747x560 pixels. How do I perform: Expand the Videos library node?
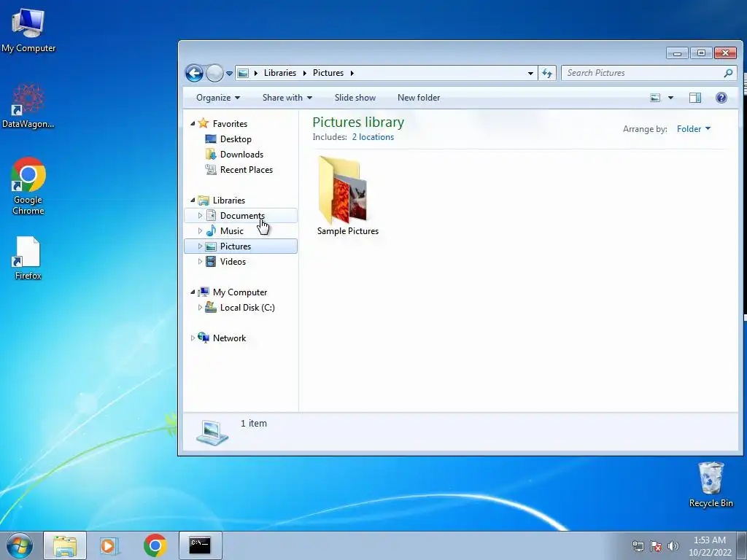pyautogui.click(x=200, y=262)
